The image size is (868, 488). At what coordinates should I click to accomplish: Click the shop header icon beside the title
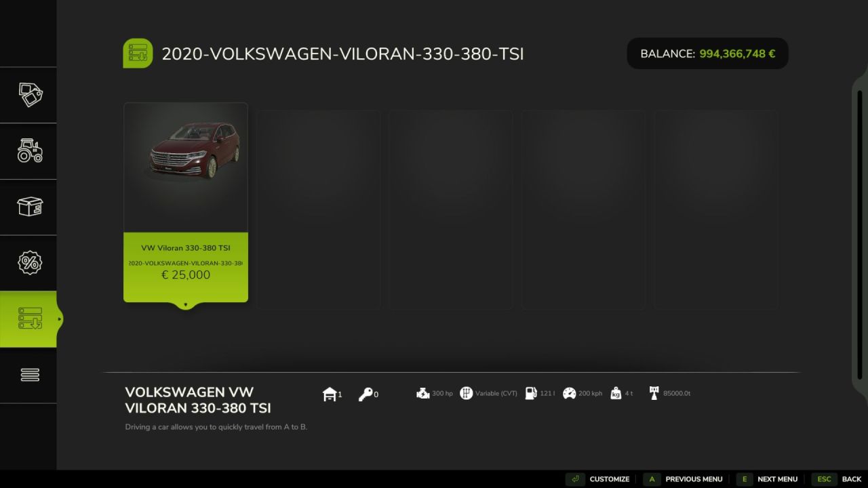click(x=137, y=53)
